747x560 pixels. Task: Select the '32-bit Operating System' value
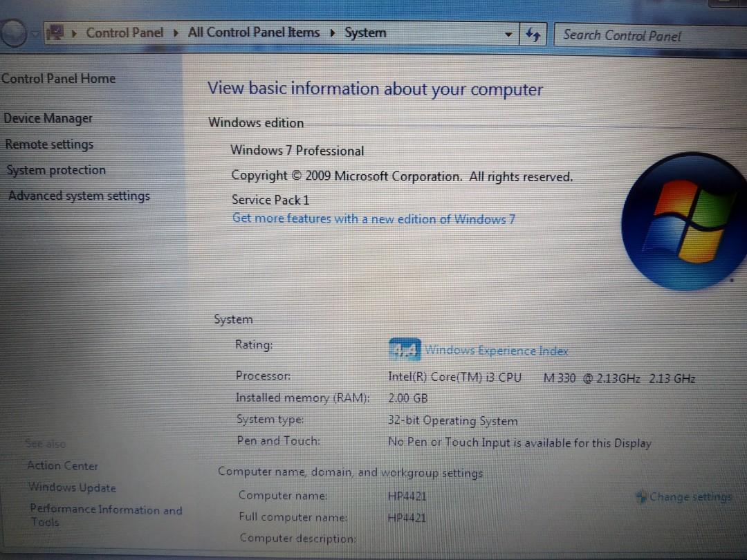[452, 420]
